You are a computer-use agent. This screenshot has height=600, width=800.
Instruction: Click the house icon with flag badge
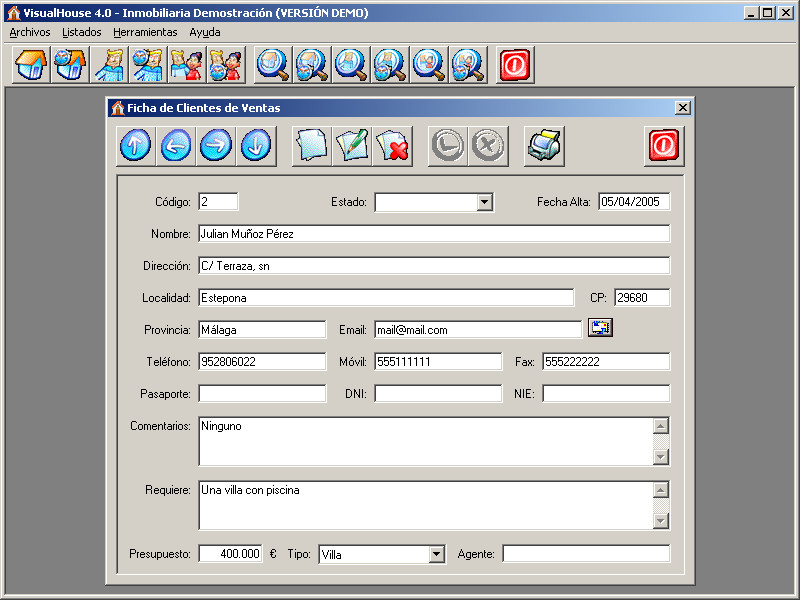tap(70, 65)
